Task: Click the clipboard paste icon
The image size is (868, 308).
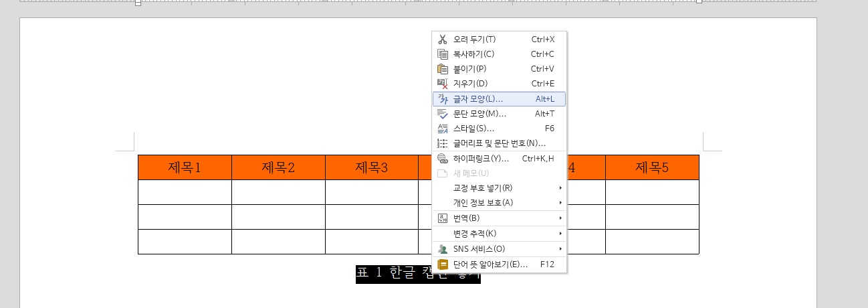Action: pyautogui.click(x=442, y=69)
